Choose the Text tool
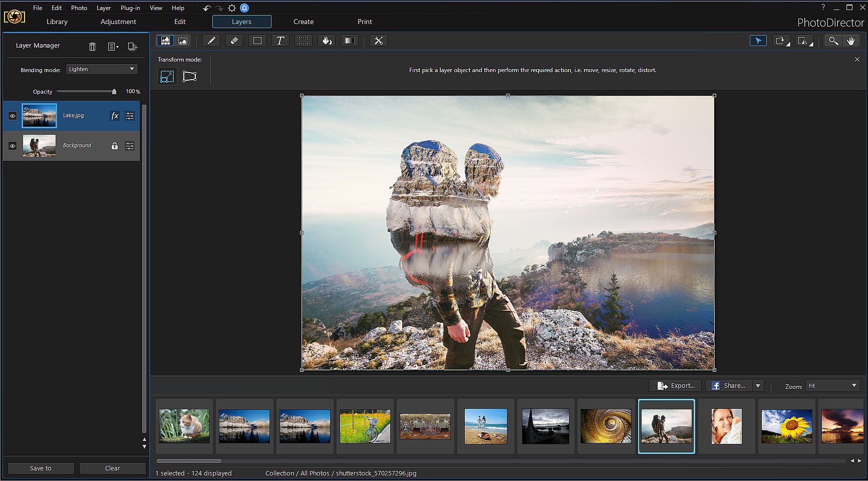Viewport: 868px width, 481px height. coord(280,41)
